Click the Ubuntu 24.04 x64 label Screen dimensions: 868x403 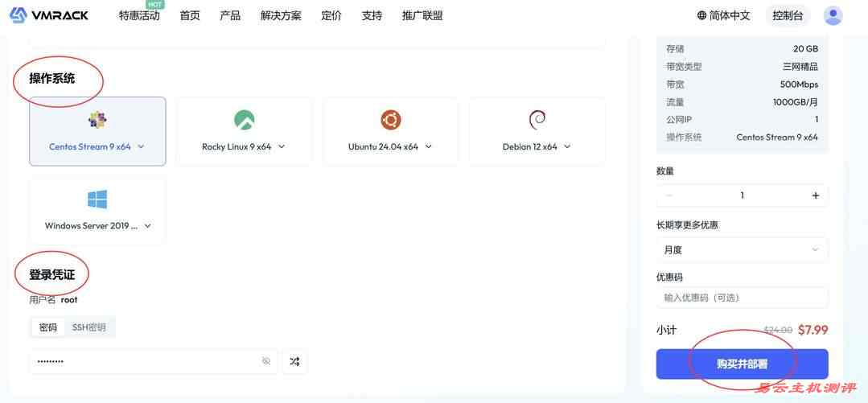[383, 146]
